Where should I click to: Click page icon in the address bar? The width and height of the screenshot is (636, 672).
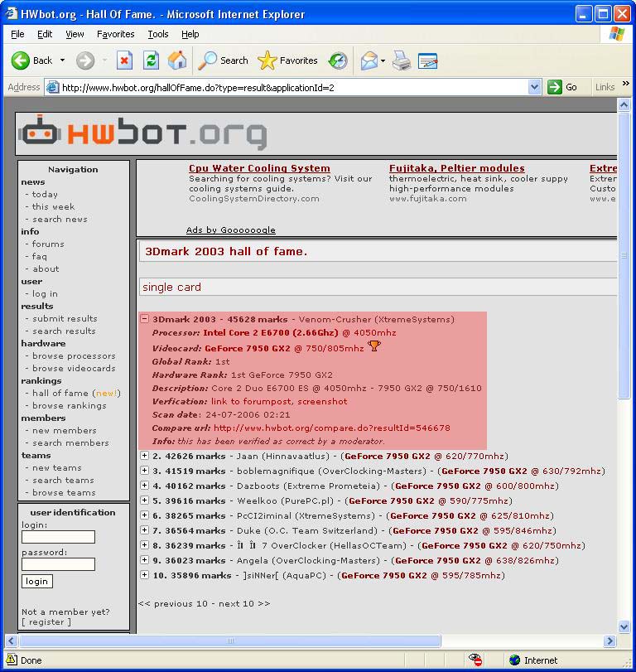[x=52, y=87]
